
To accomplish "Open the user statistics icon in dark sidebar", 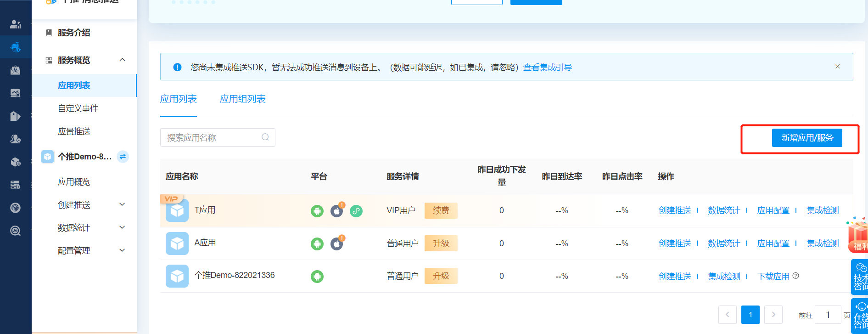I will [16, 24].
